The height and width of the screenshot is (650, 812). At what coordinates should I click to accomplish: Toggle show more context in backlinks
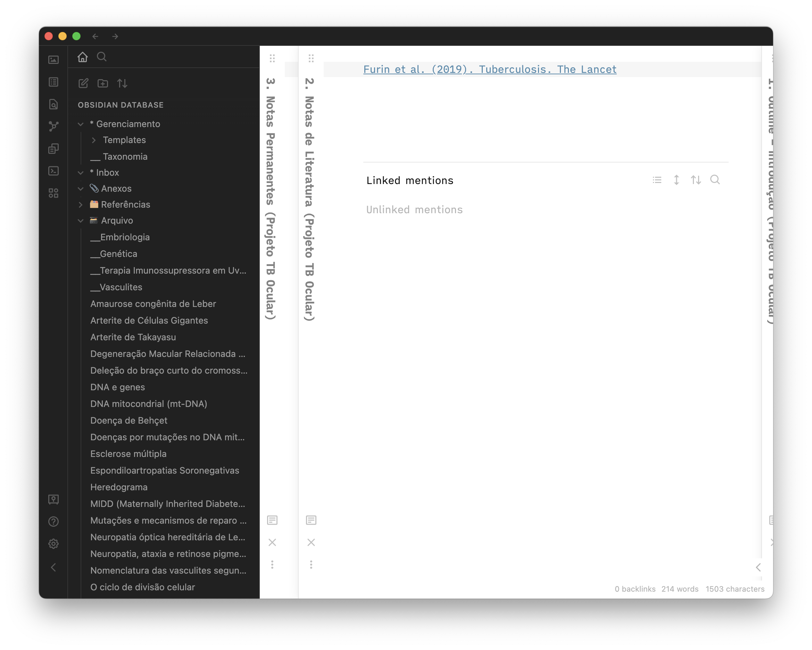tap(677, 180)
